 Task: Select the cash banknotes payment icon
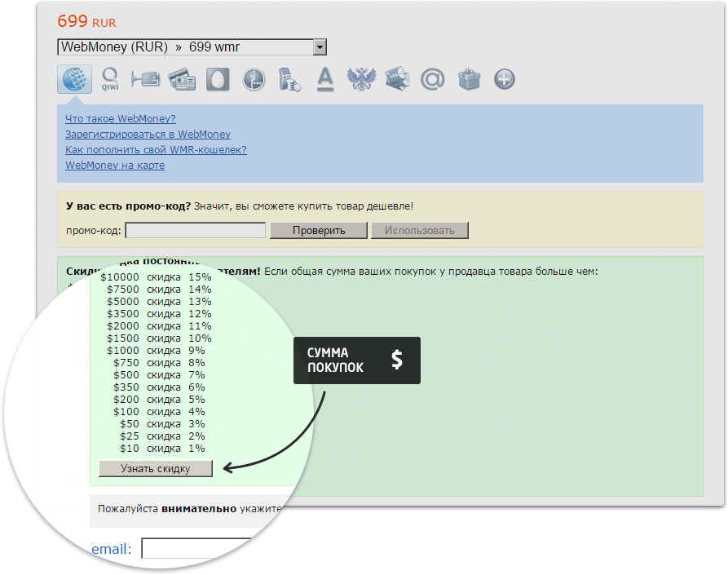coord(397,79)
